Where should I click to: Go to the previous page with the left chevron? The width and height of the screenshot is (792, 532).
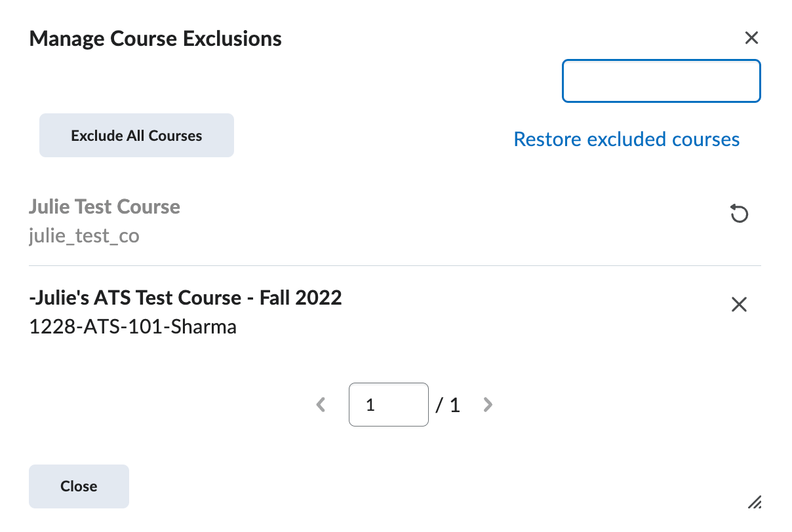(x=321, y=404)
